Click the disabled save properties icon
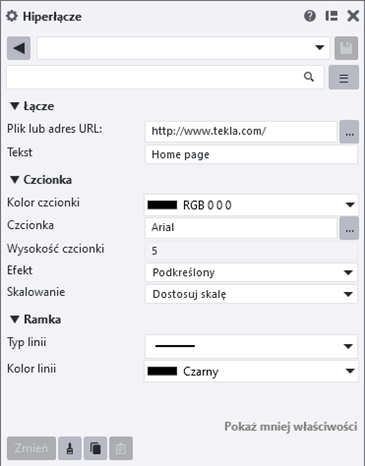 click(x=346, y=48)
